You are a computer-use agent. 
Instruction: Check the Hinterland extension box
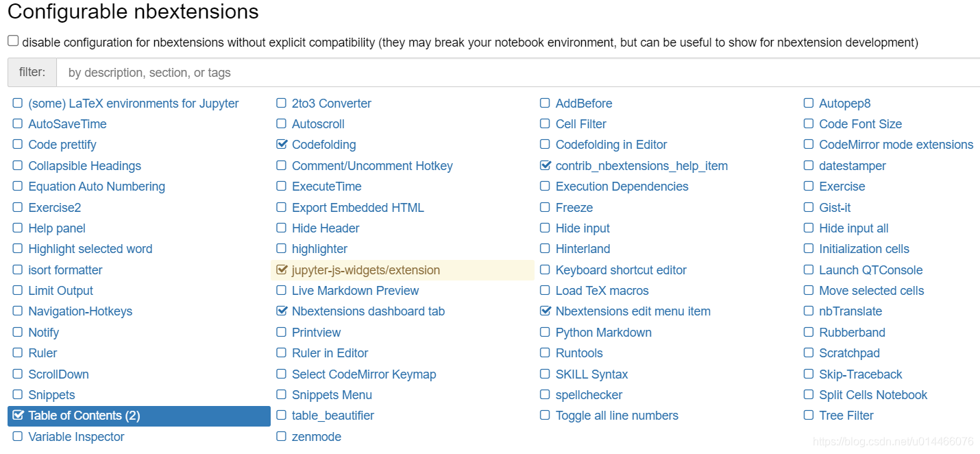[x=545, y=248]
